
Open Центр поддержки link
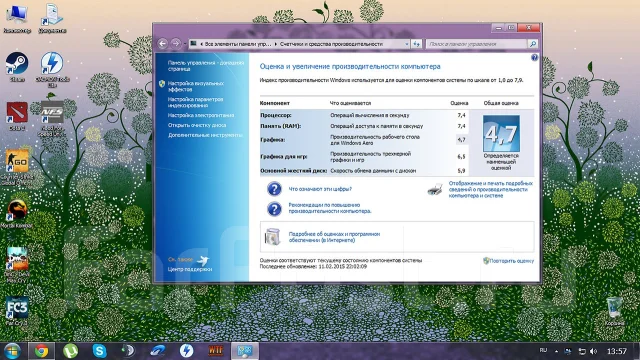coord(190,269)
